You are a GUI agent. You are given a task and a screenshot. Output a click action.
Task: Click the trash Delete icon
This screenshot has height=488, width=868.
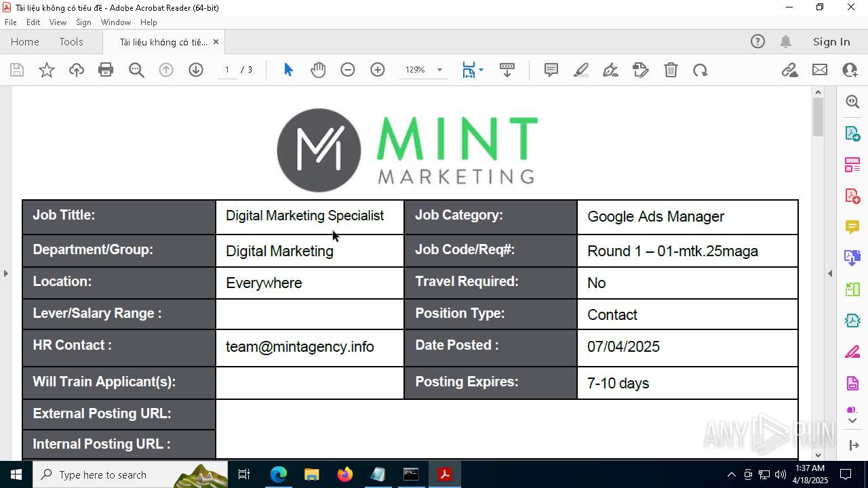(671, 70)
